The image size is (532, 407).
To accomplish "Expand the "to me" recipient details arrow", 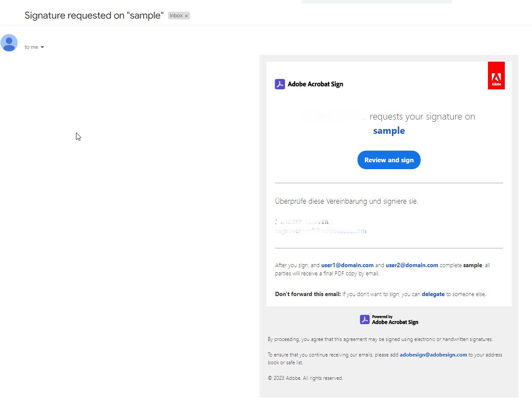I will (42, 47).
